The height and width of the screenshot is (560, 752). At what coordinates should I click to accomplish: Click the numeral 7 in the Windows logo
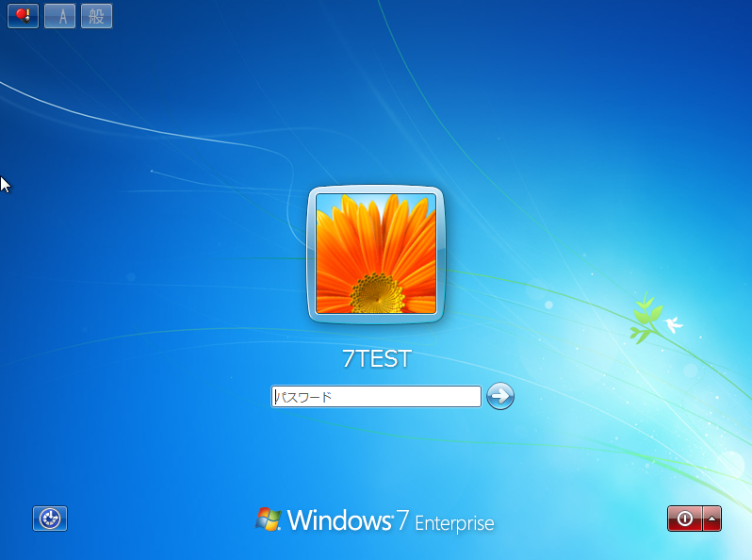coord(402,520)
